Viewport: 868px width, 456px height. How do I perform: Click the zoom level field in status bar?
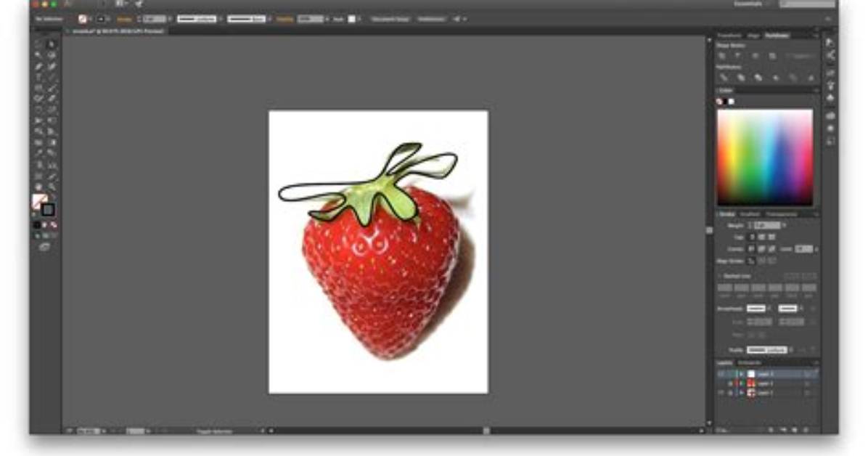[89, 431]
